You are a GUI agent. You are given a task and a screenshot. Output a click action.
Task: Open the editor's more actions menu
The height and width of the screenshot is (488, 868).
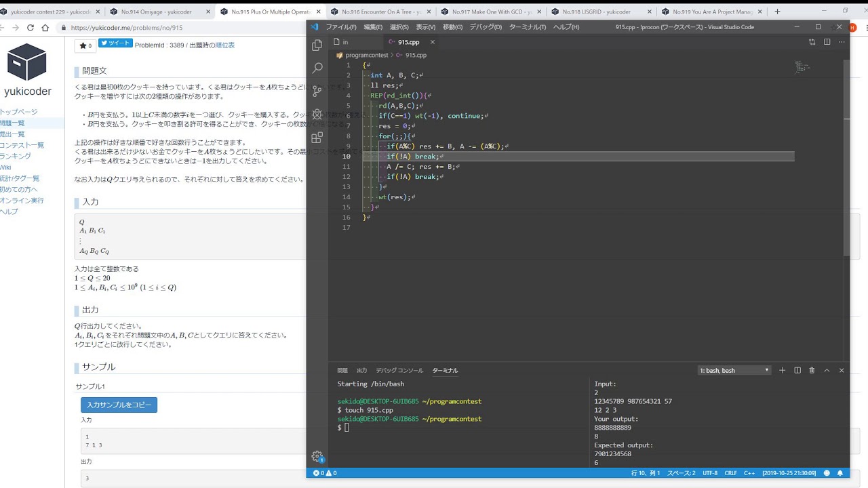pos(841,42)
